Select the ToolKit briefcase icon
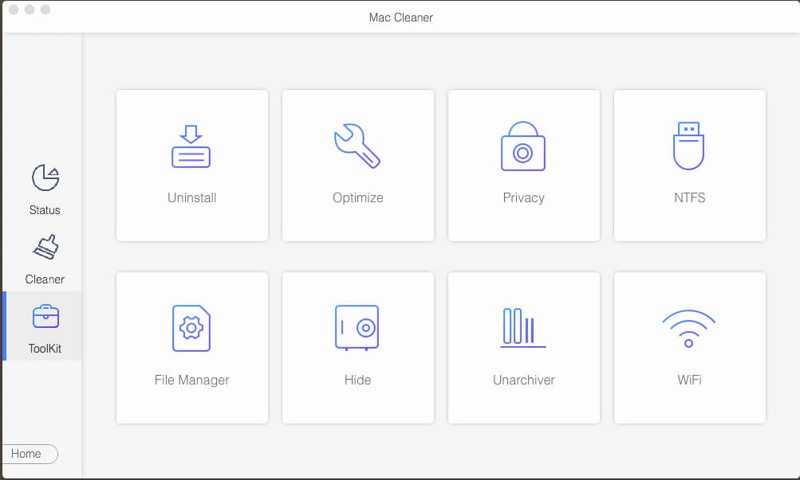 (45, 316)
